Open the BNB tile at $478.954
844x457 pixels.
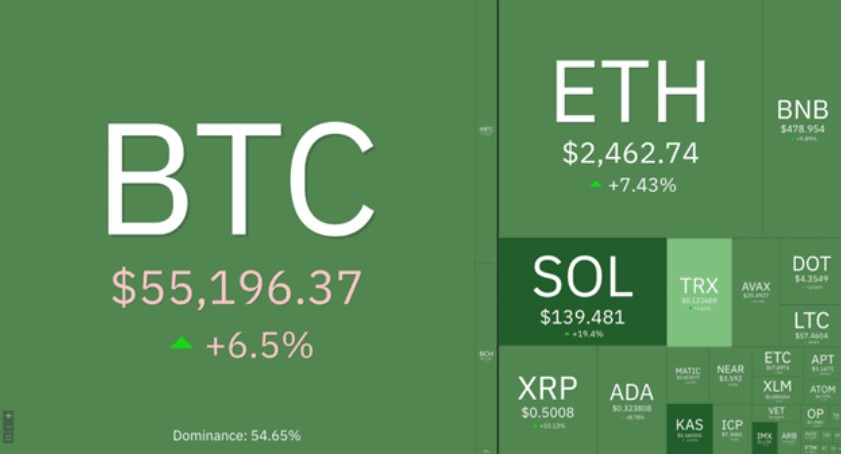coord(802,118)
